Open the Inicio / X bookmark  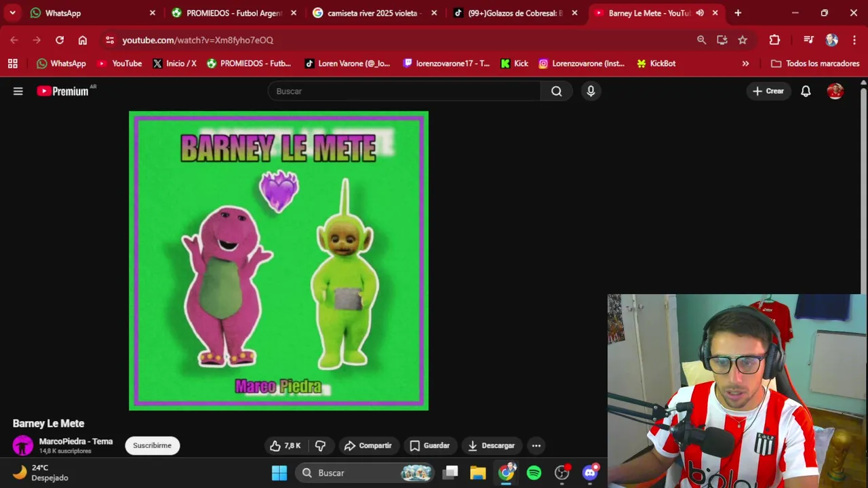pyautogui.click(x=174, y=63)
